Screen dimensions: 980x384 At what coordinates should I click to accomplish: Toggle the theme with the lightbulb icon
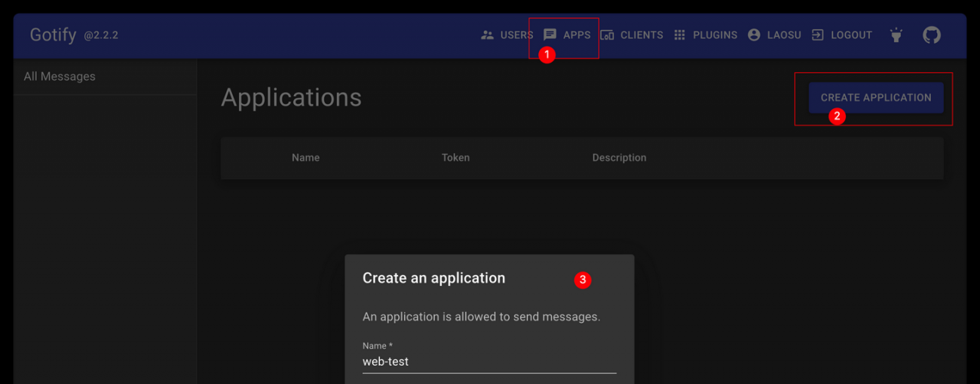896,35
